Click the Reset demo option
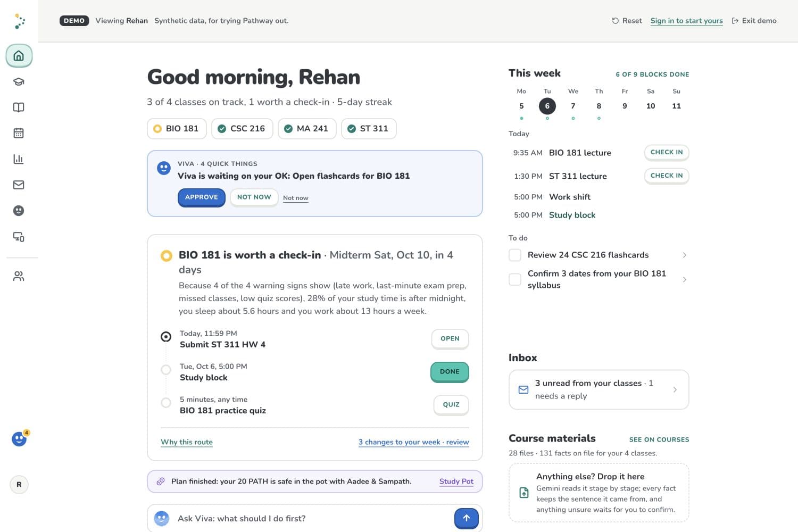The width and height of the screenshot is (798, 532). 627,21
